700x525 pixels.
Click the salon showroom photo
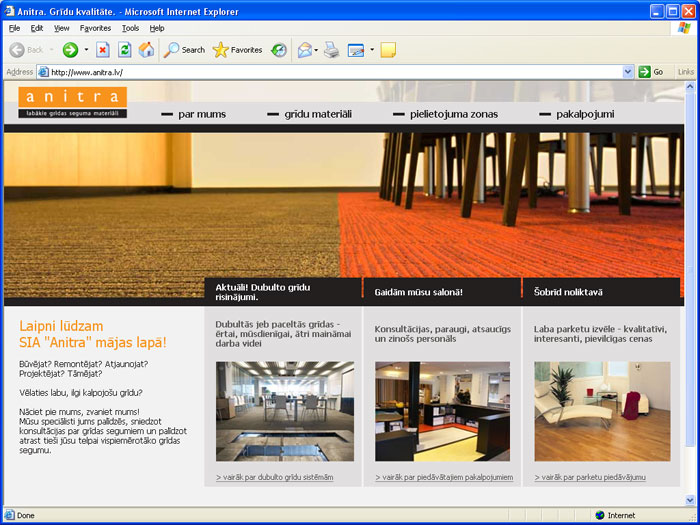[442, 411]
